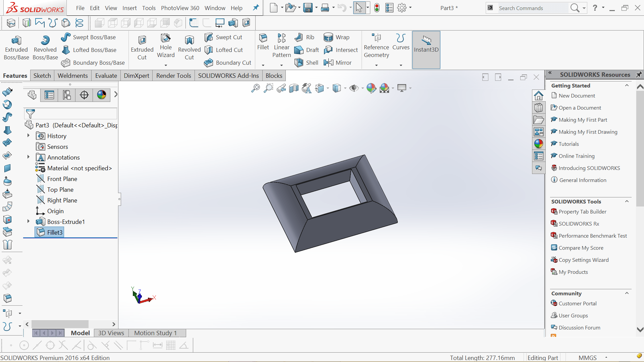
Task: Select the Lofted Boss/Base command
Action: pyautogui.click(x=89, y=50)
